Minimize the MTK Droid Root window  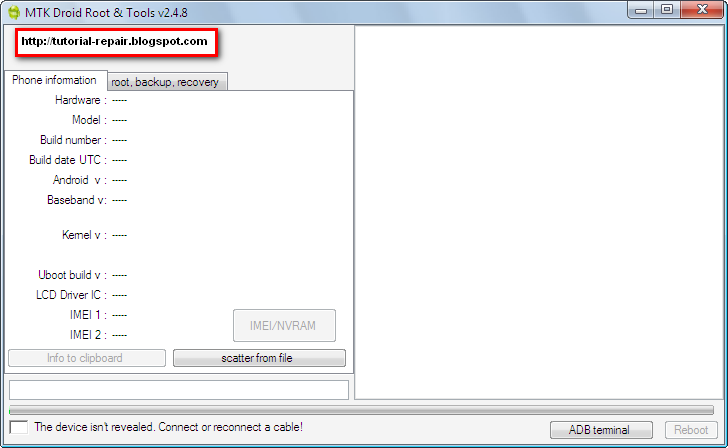(x=641, y=10)
